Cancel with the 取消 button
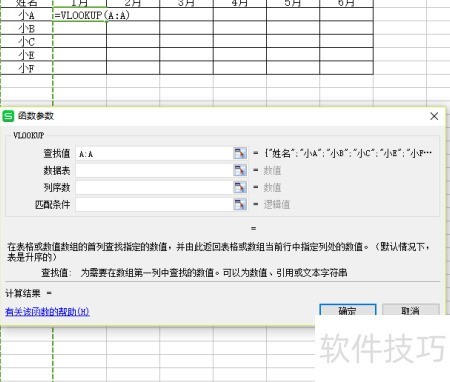This screenshot has height=382, width=450. coord(410,311)
